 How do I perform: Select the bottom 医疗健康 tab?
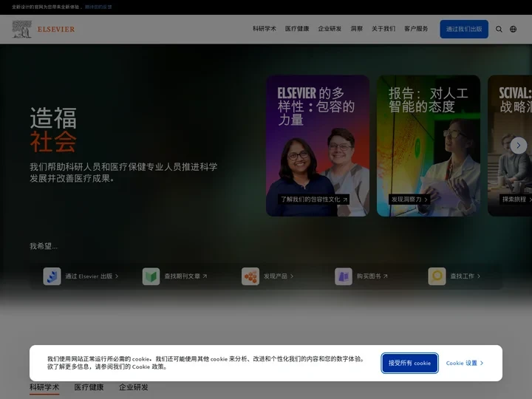point(89,387)
